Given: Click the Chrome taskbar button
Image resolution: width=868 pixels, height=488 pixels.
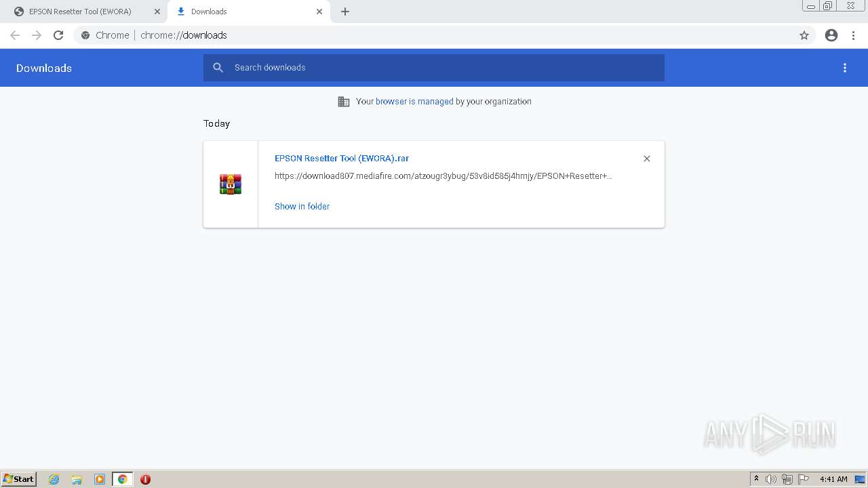Looking at the screenshot, I should (122, 479).
